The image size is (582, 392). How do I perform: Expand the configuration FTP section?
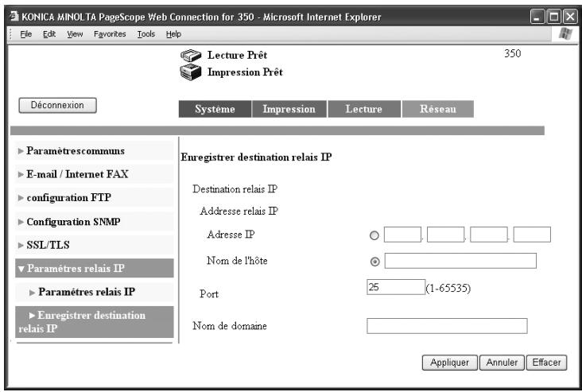[x=95, y=197]
